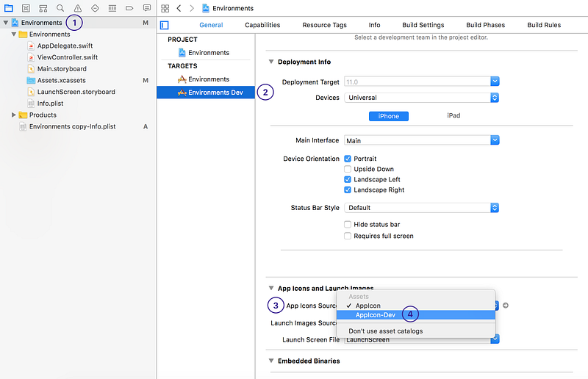Click the Environments project icon in jump bar

pos(206,8)
